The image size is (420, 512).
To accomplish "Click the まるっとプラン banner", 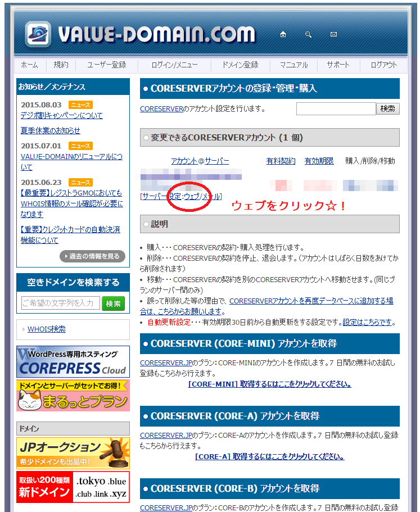I will click(73, 396).
